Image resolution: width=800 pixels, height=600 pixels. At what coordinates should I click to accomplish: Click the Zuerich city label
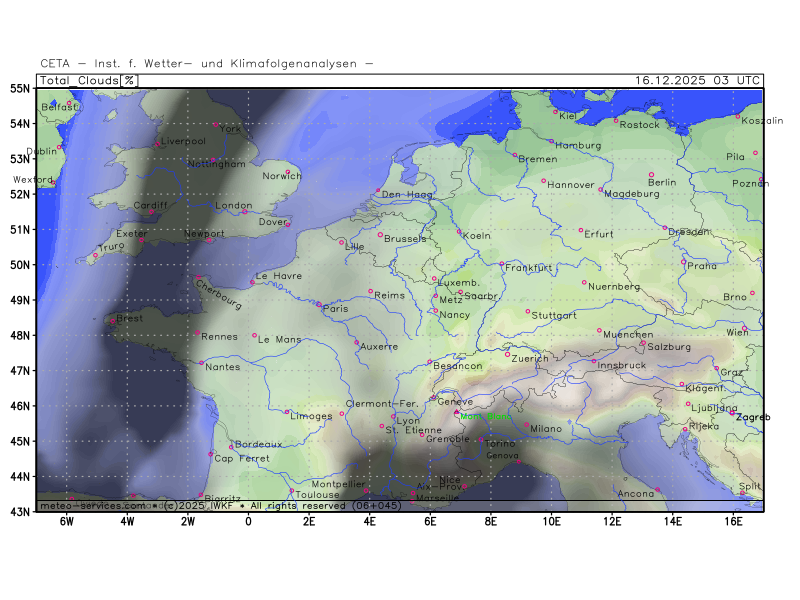point(530,358)
